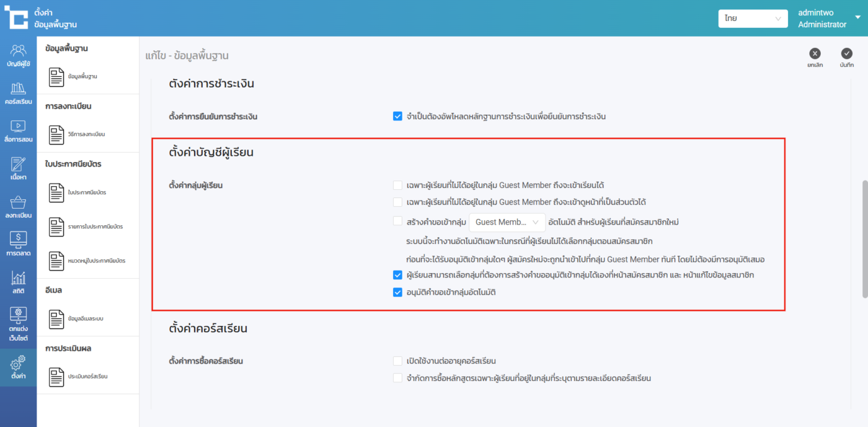This screenshot has height=427, width=868.
Task: Open the คอร์สเรียน books icon
Action: pyautogui.click(x=18, y=89)
